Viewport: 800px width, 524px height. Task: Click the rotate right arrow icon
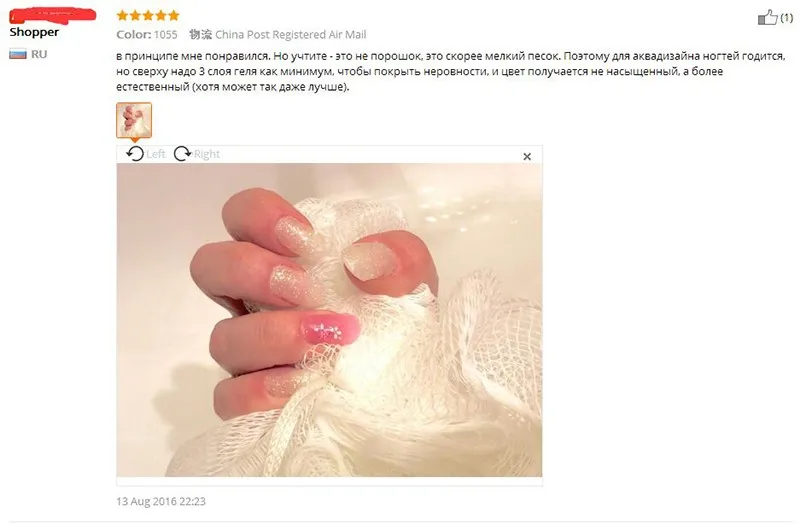[x=182, y=154]
